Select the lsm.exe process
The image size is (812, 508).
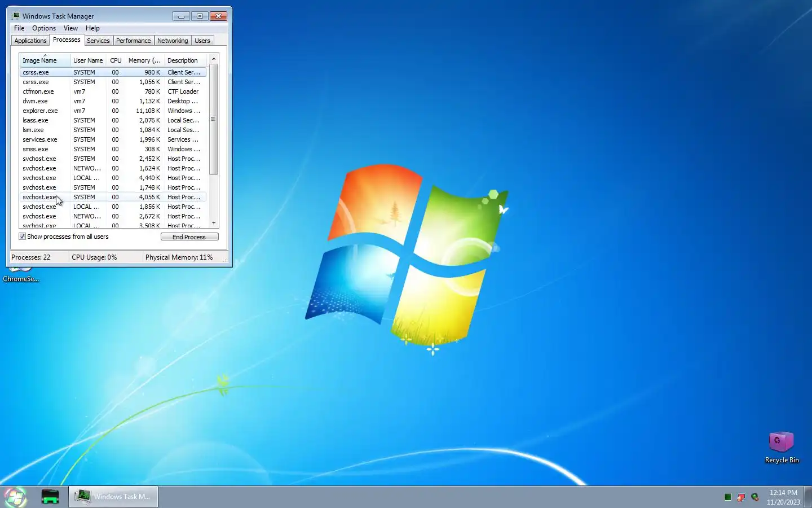(x=113, y=130)
